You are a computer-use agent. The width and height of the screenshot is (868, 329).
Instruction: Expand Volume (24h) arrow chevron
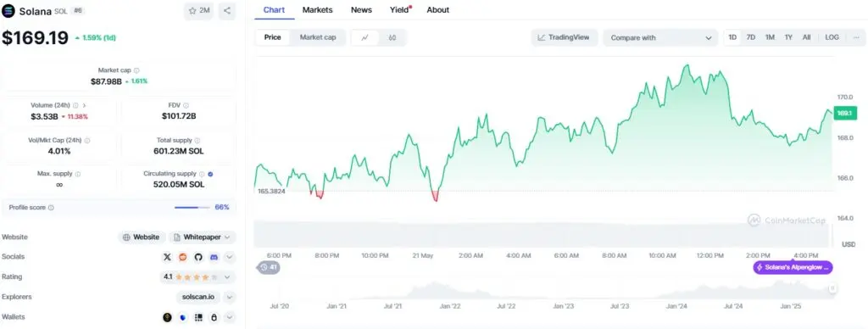point(84,105)
